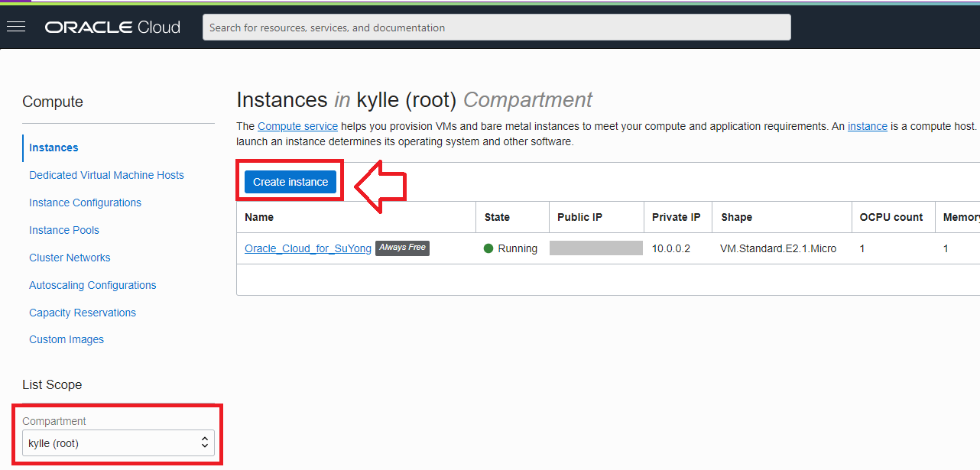Go to Instance Pools
This screenshot has width=980, height=470.
[64, 230]
